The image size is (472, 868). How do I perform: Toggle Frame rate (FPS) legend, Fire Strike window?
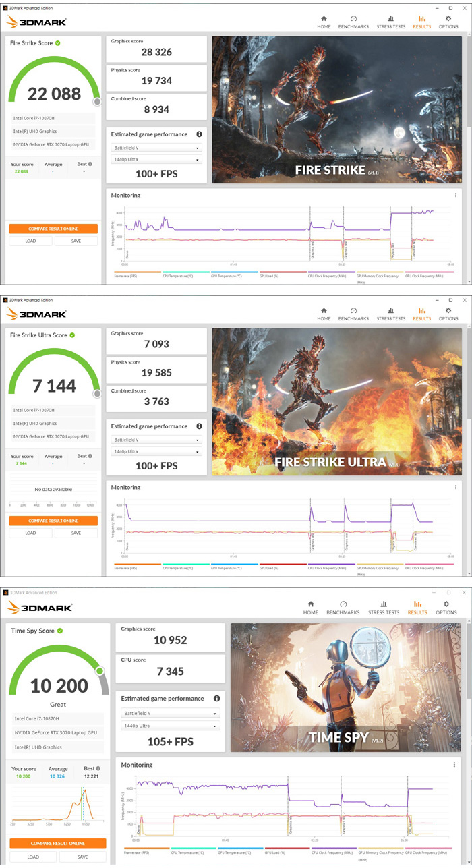tap(138, 274)
